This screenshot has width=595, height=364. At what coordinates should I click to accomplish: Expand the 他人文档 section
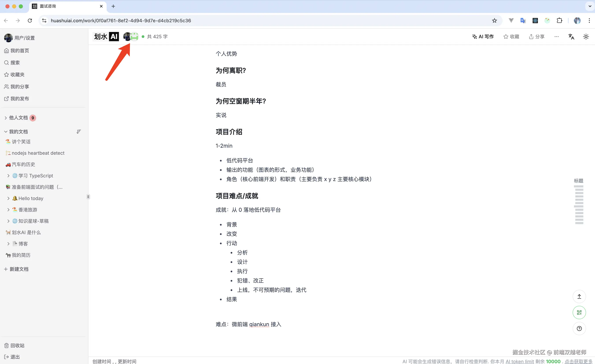coord(5,118)
